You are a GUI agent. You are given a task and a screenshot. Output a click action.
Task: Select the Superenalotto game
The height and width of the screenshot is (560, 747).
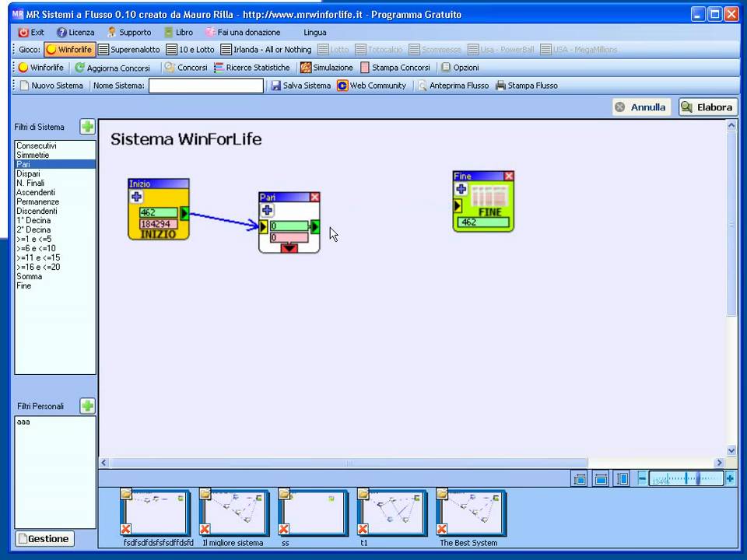(x=129, y=50)
